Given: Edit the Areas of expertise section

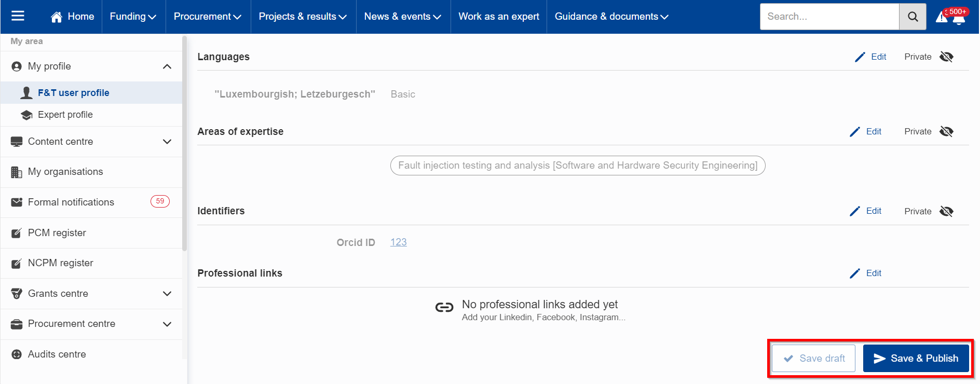Looking at the screenshot, I should tap(865, 132).
